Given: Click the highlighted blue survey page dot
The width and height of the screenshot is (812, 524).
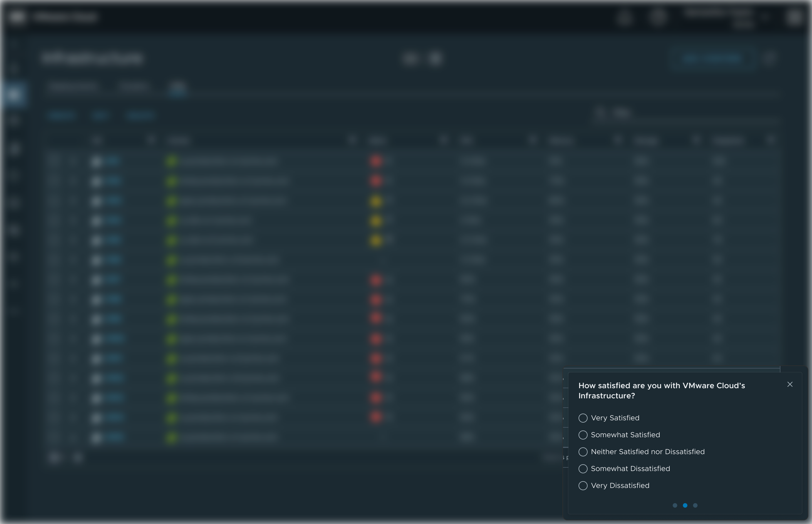Looking at the screenshot, I should coord(685,505).
